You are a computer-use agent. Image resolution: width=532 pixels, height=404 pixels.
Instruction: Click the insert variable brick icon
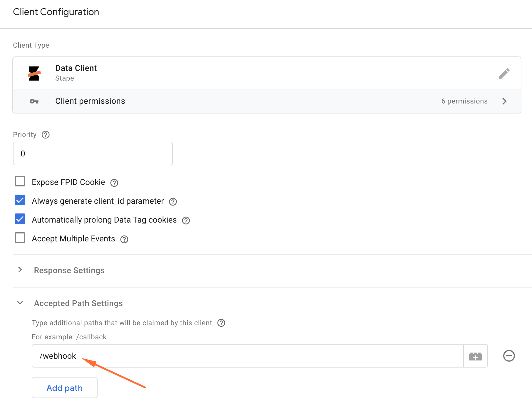pyautogui.click(x=475, y=356)
